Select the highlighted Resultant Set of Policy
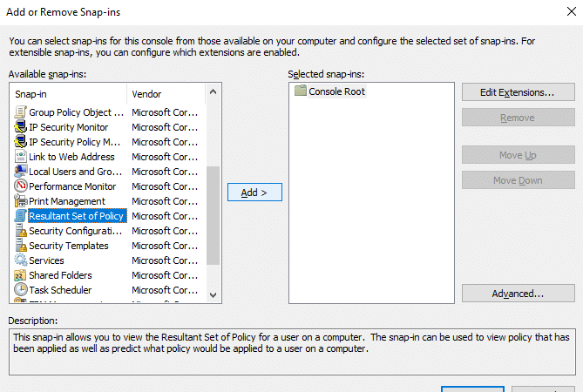The image size is (583, 392). tap(78, 216)
